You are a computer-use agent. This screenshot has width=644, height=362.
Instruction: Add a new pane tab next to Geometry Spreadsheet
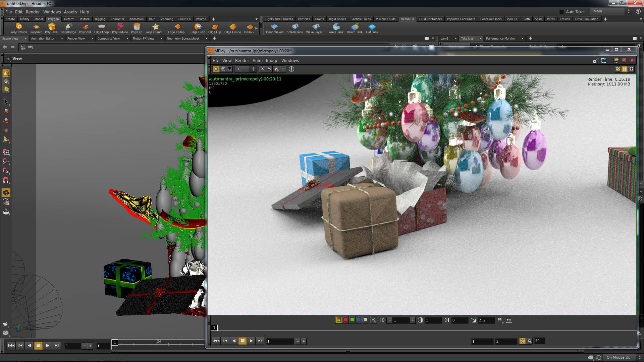pyautogui.click(x=214, y=39)
